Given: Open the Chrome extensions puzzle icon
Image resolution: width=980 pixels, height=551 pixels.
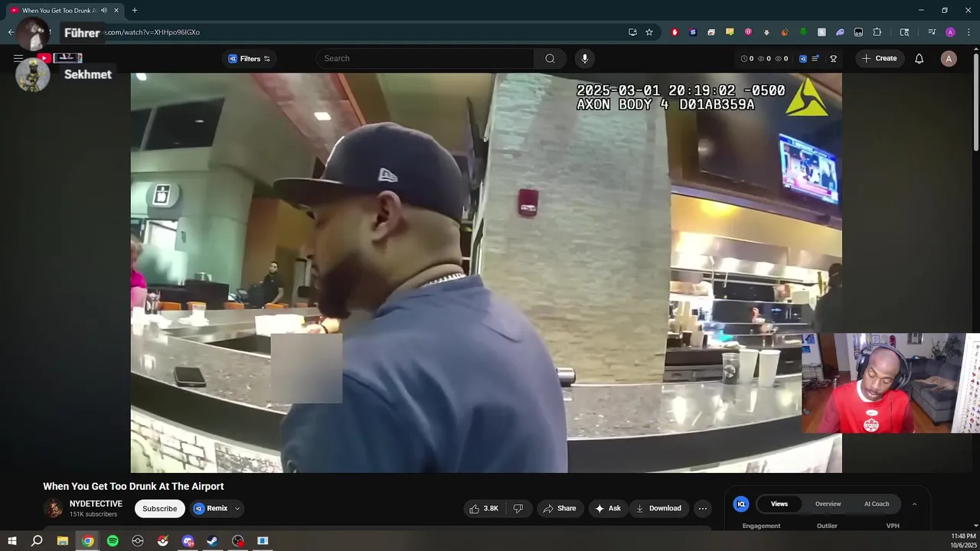Looking at the screenshot, I should (877, 32).
